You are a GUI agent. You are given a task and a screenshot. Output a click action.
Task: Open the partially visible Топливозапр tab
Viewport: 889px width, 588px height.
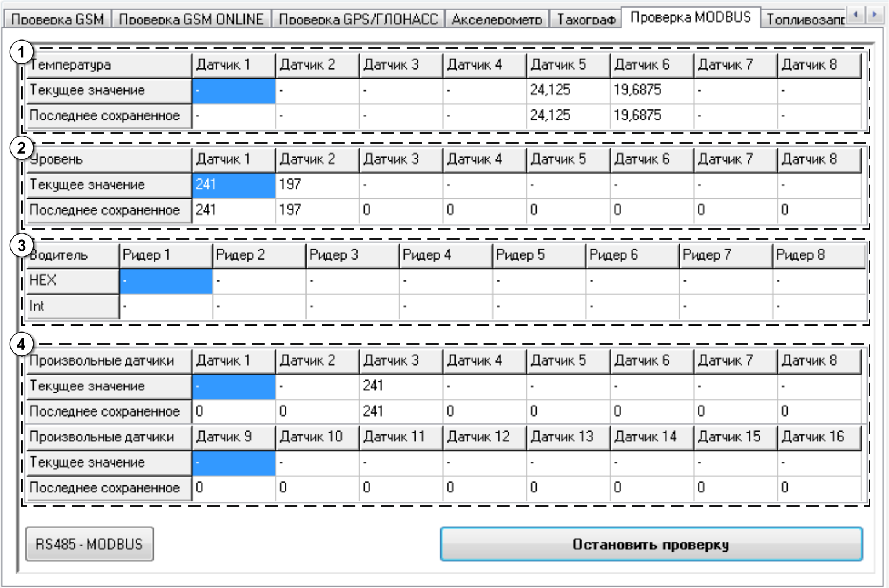(804, 19)
